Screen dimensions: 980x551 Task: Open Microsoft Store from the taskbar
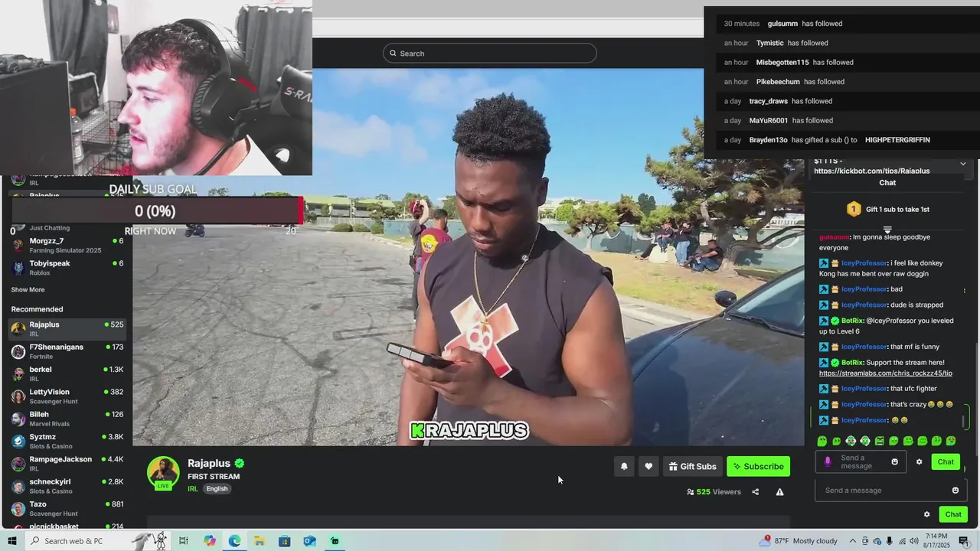coord(285,541)
